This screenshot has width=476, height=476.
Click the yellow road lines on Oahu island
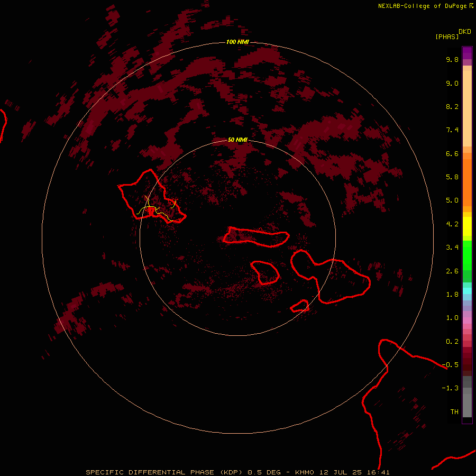(x=157, y=209)
